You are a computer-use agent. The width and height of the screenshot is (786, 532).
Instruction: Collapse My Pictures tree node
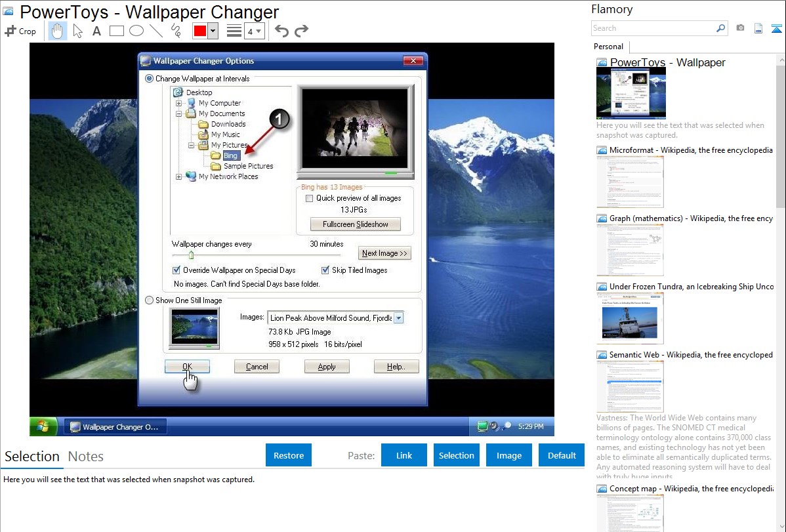point(192,146)
